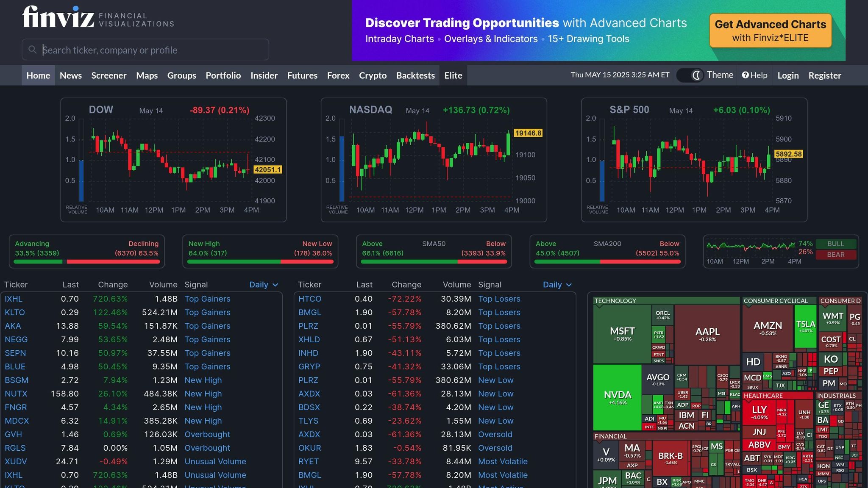Open XHLD ticker link

(309, 339)
